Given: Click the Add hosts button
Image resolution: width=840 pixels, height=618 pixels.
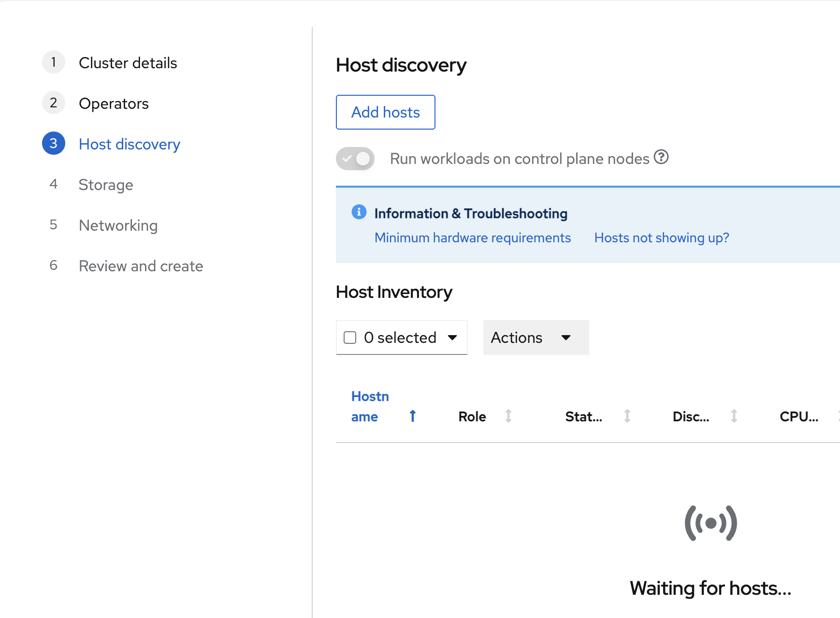Looking at the screenshot, I should coord(385,112).
